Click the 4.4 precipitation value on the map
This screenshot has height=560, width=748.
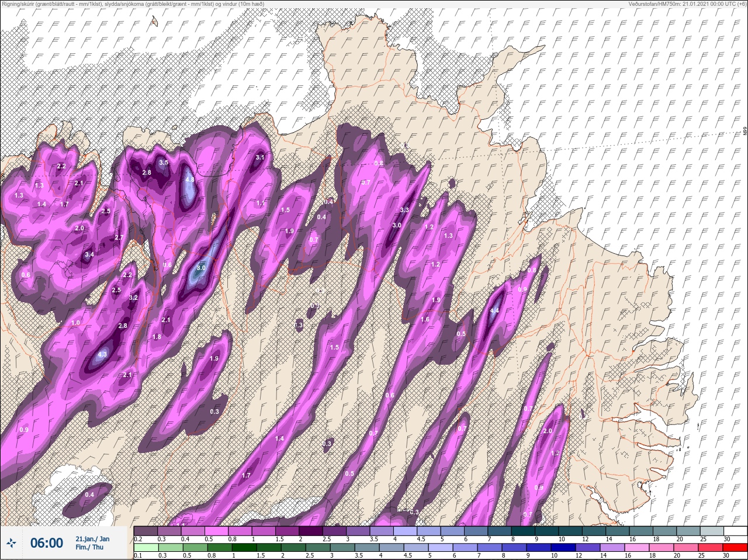point(494,311)
